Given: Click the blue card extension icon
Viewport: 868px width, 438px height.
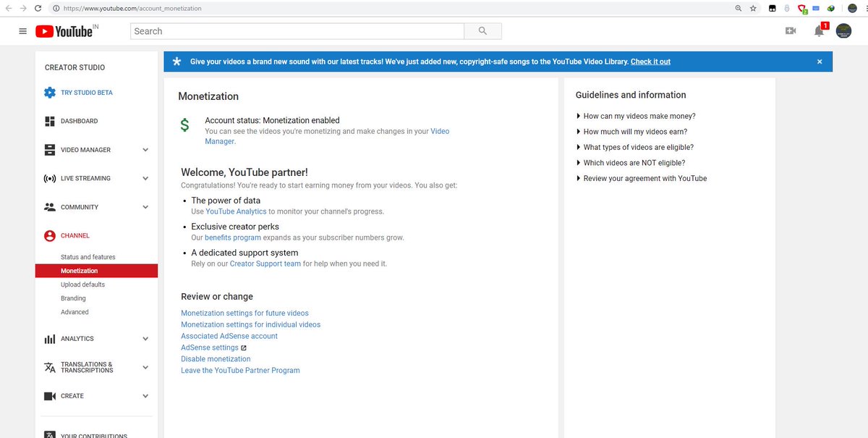Looking at the screenshot, I should (x=816, y=8).
